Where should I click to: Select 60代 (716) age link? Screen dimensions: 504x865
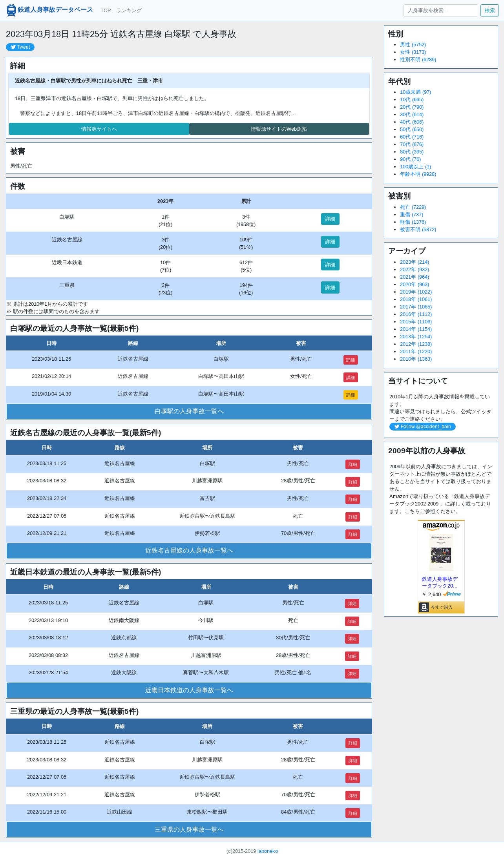(412, 137)
